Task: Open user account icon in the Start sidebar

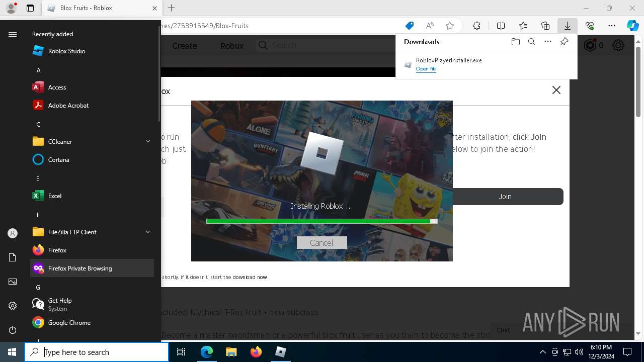Action: pyautogui.click(x=13, y=233)
